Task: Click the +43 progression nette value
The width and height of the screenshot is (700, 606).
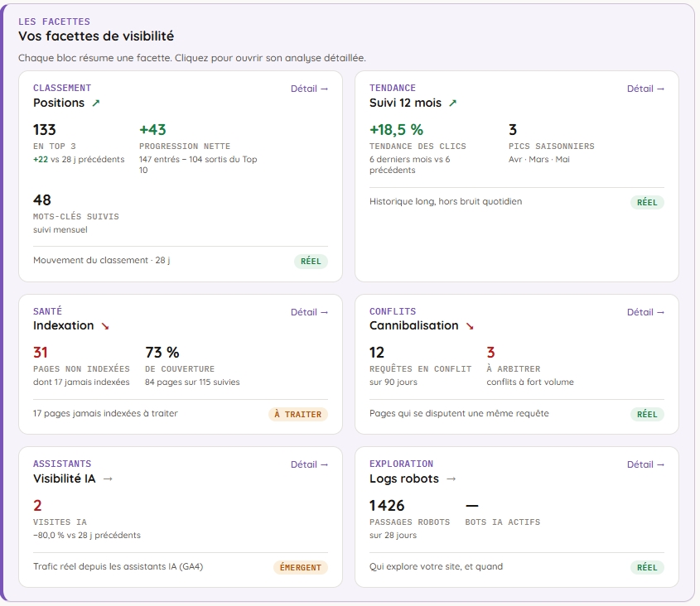Action: pos(152,130)
